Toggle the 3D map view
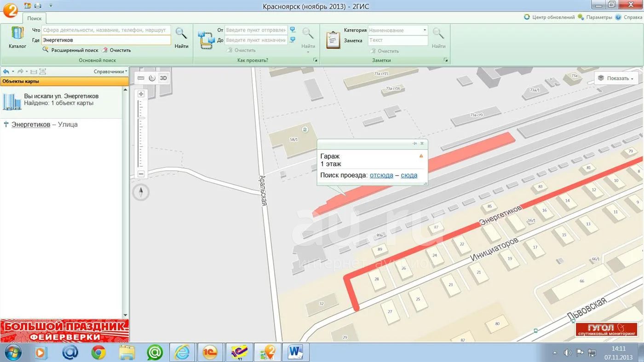The height and width of the screenshot is (362, 644). point(163,78)
